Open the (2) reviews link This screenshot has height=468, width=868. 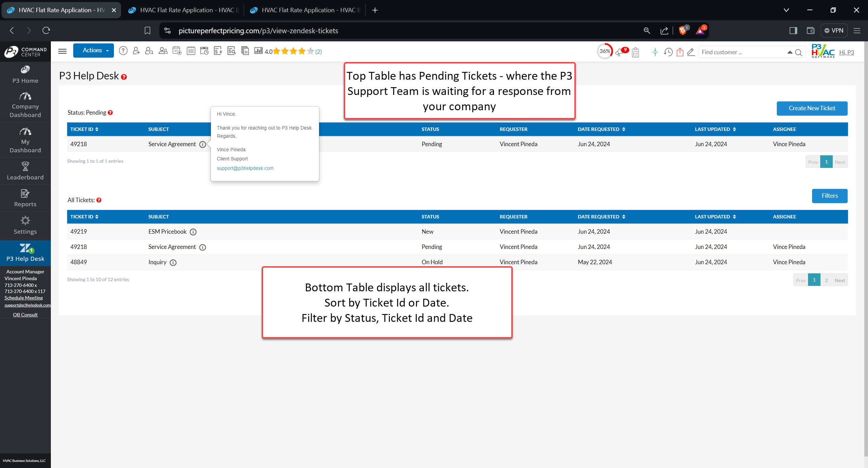[318, 52]
